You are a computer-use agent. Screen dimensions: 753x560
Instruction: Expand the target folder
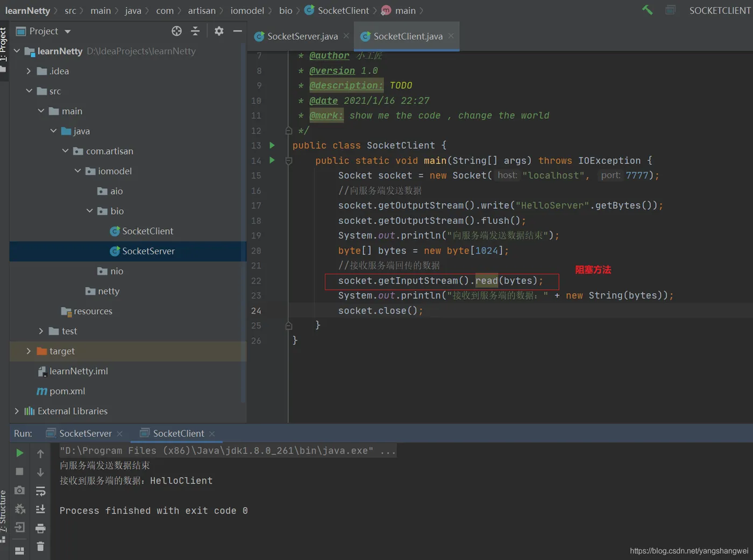[x=29, y=351]
